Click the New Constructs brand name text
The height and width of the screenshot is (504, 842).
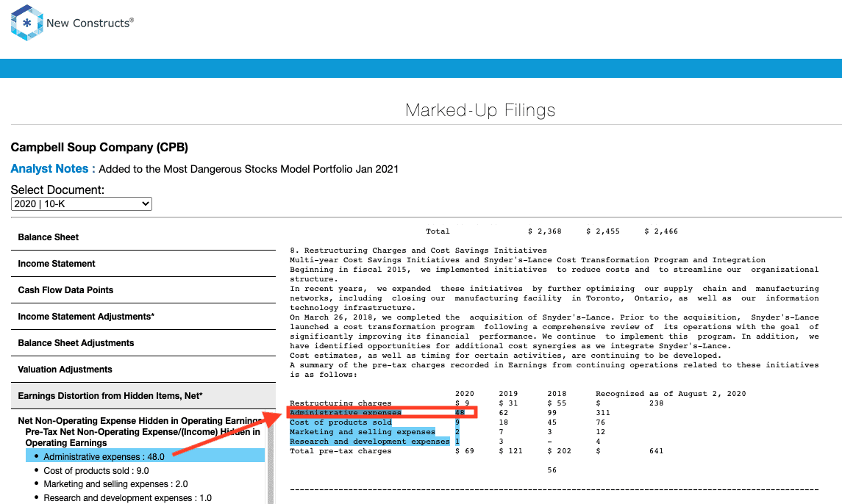90,23
